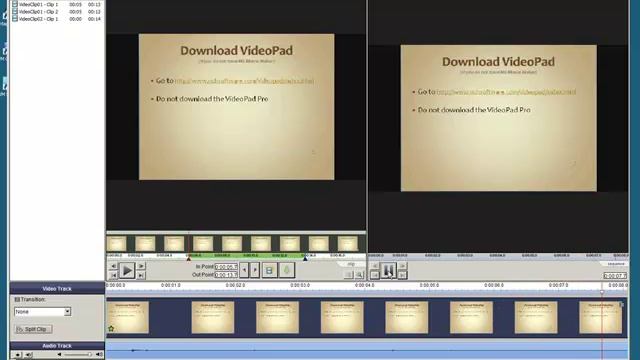
Task: Pause the sequence preview playback
Action: point(388,271)
